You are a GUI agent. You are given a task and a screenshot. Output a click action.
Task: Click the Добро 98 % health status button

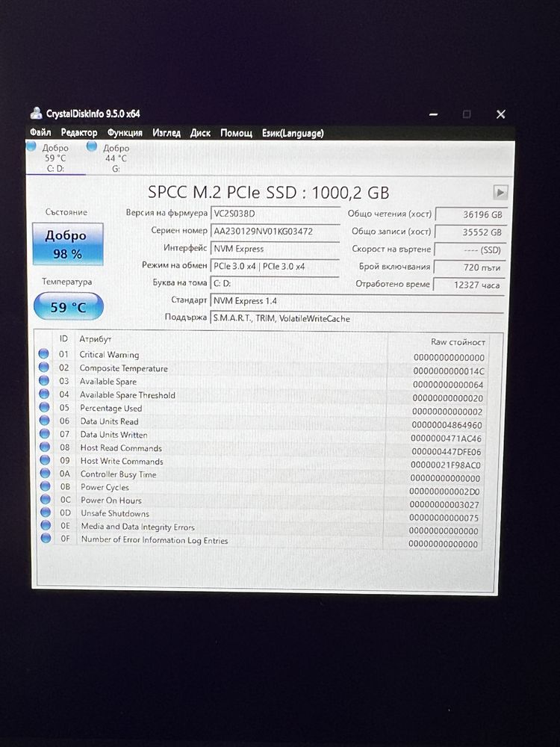tap(68, 244)
